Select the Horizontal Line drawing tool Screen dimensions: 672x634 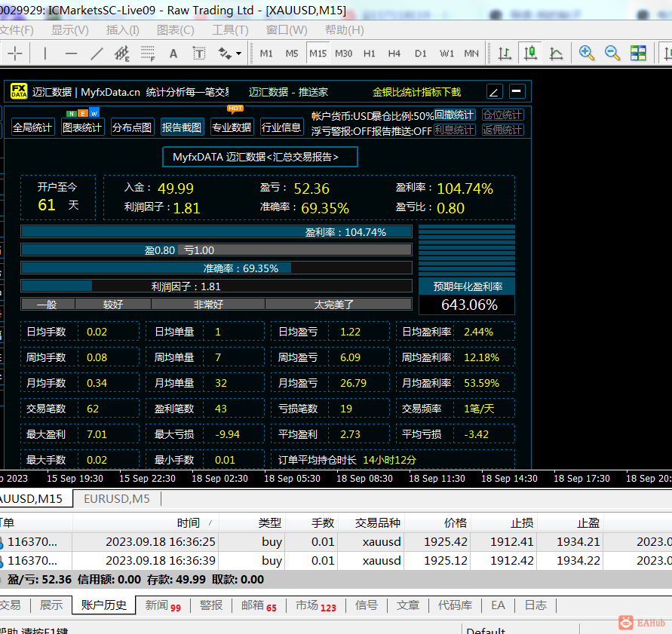71,54
